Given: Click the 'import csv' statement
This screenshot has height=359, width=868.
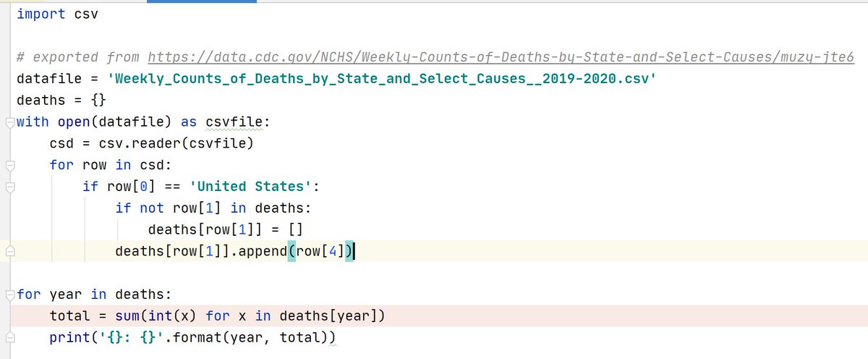Looking at the screenshot, I should tap(56, 14).
